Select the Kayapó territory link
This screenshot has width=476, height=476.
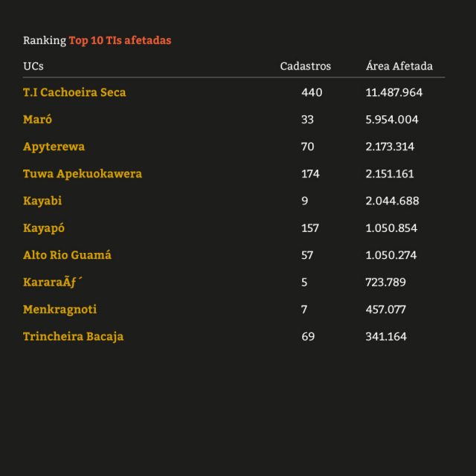pyautogui.click(x=44, y=228)
